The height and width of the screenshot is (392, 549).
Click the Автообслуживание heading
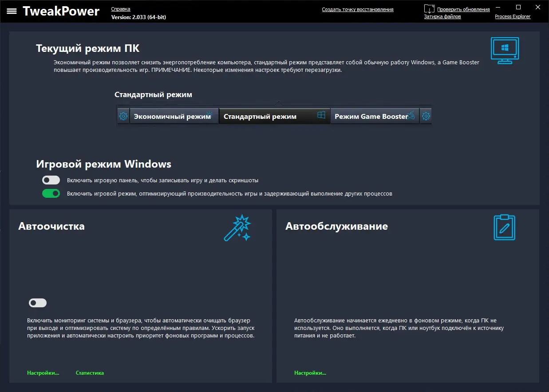[336, 226]
